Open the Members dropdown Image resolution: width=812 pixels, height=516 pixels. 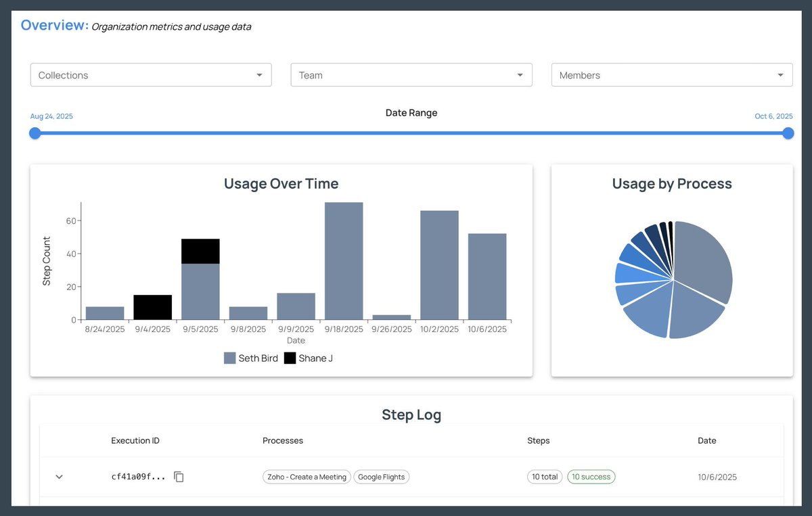672,75
